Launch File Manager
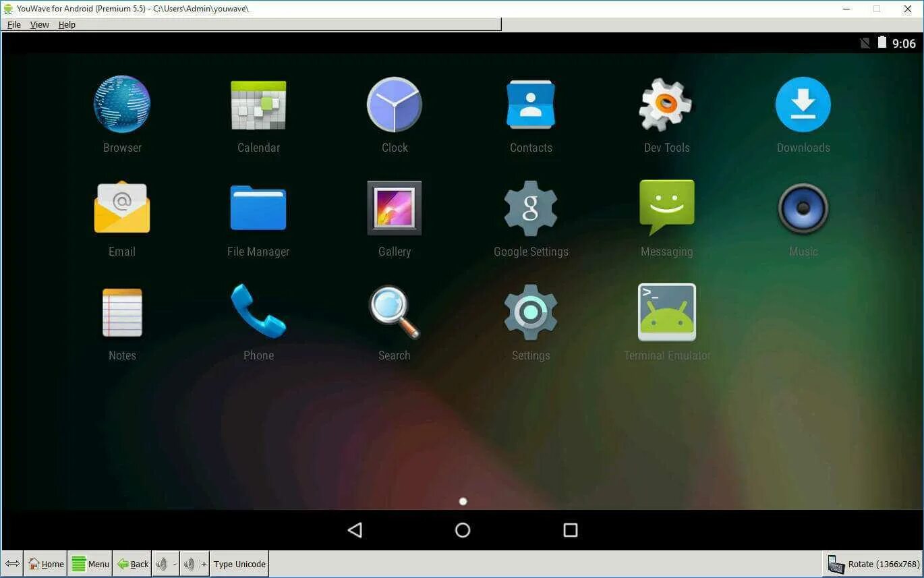The image size is (924, 578). point(258,208)
